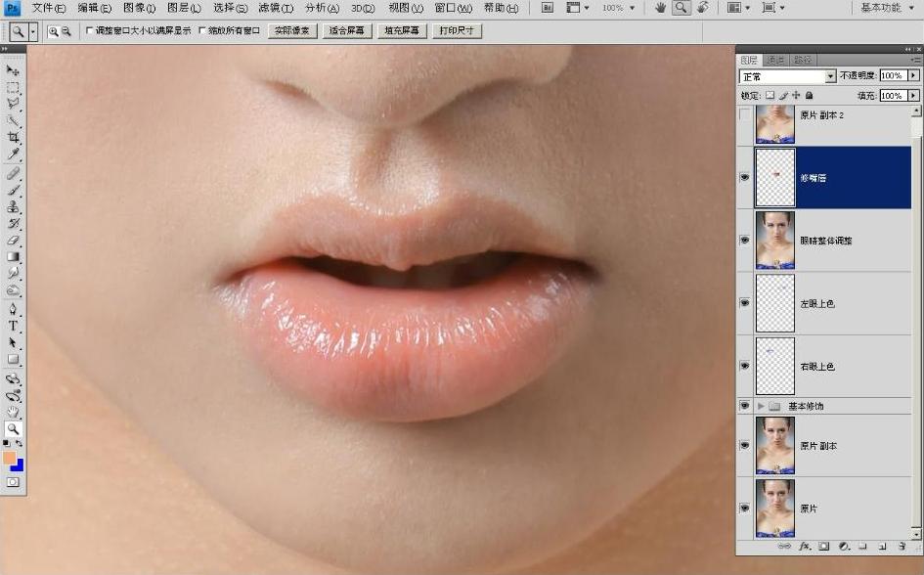Screen dimensions: 924x575
Task: Select the Magic Wand tool
Action: point(13,121)
